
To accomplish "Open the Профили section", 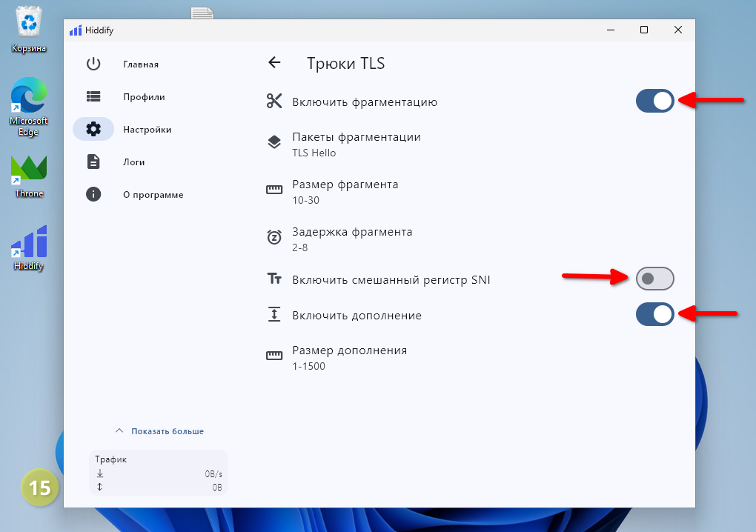I will coord(144,97).
